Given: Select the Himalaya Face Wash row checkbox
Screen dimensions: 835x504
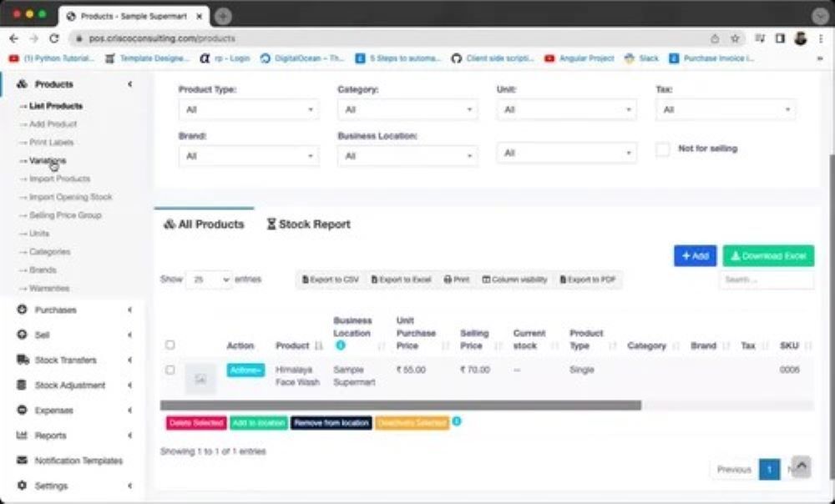Looking at the screenshot, I should click(x=170, y=370).
